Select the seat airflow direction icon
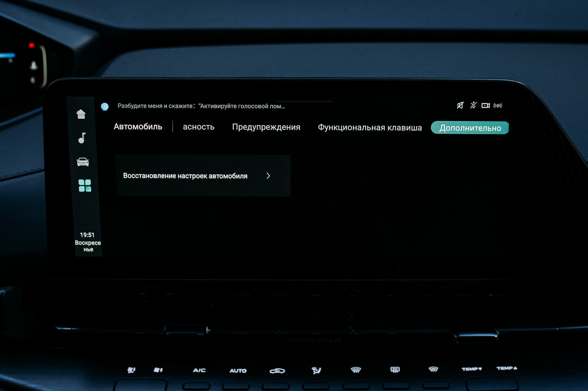 tap(316, 370)
